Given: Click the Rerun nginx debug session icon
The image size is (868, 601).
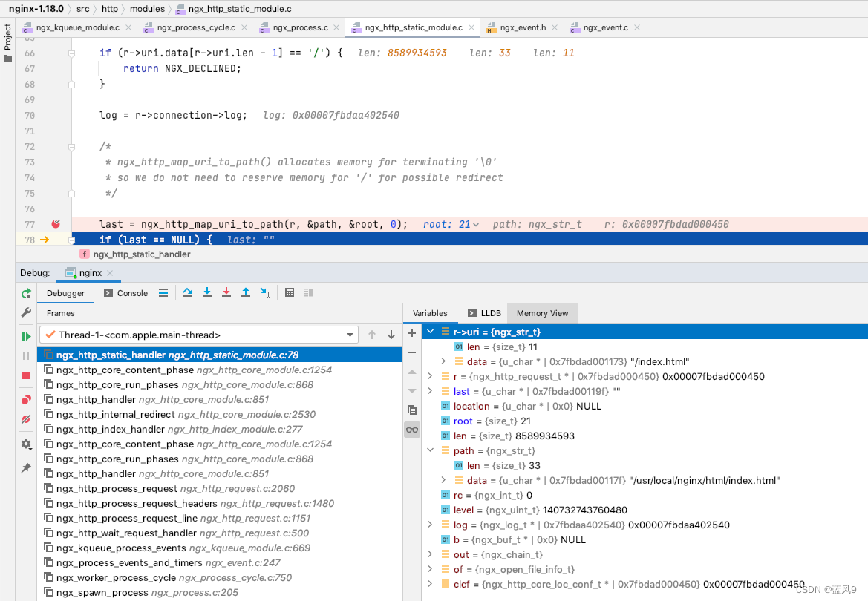Looking at the screenshot, I should (25, 293).
